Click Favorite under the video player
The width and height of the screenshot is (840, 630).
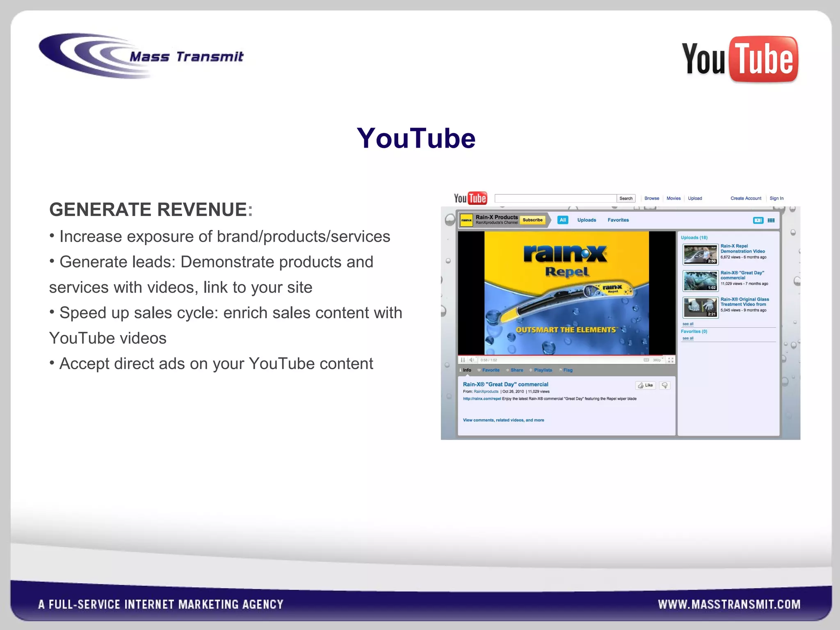[x=488, y=370]
